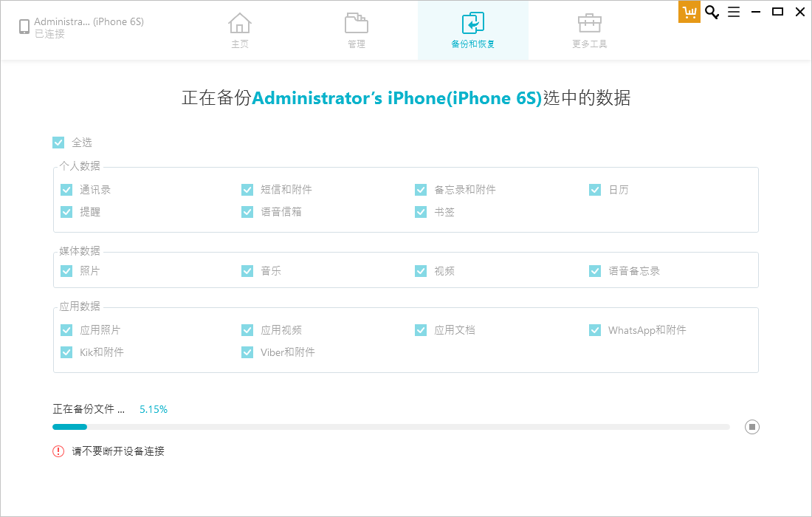Open the 更多工具 toolbox tab
Screen dimensions: 812x517
(x=590, y=30)
